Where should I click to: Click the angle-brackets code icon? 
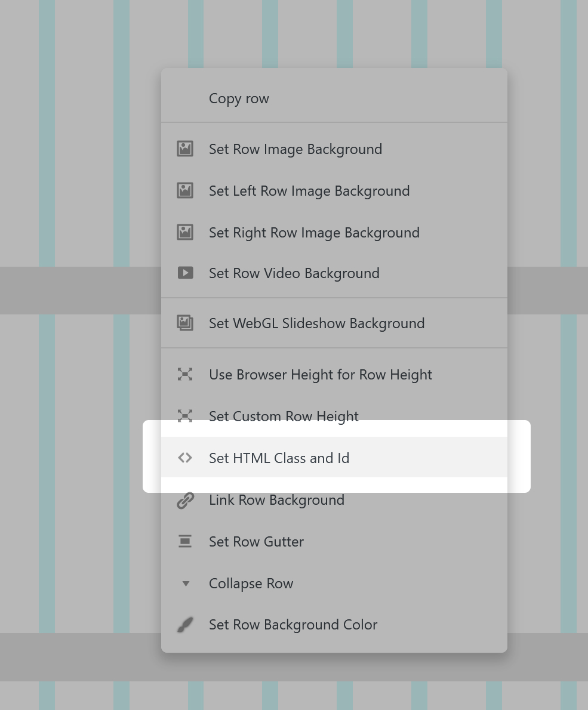185,458
